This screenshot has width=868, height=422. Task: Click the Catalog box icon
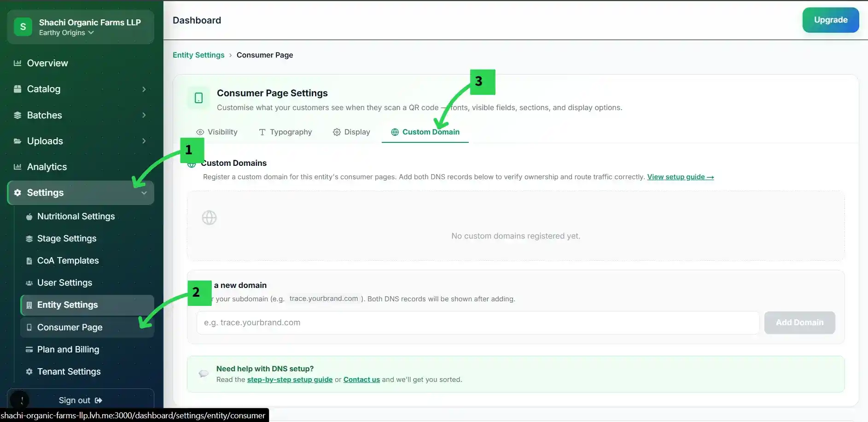click(x=17, y=89)
